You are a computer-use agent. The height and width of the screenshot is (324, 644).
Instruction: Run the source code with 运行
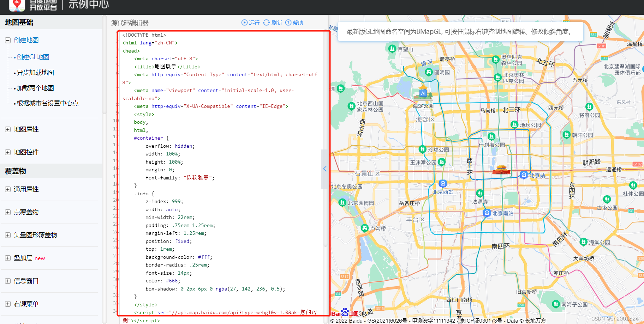point(254,23)
